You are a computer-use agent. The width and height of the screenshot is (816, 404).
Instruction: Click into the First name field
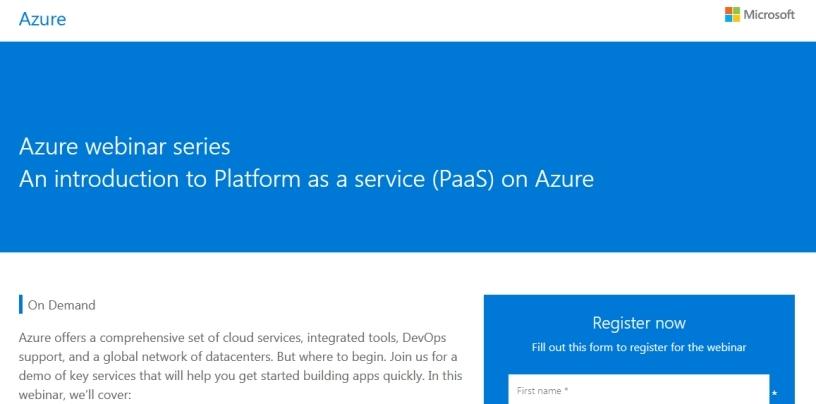click(x=637, y=392)
